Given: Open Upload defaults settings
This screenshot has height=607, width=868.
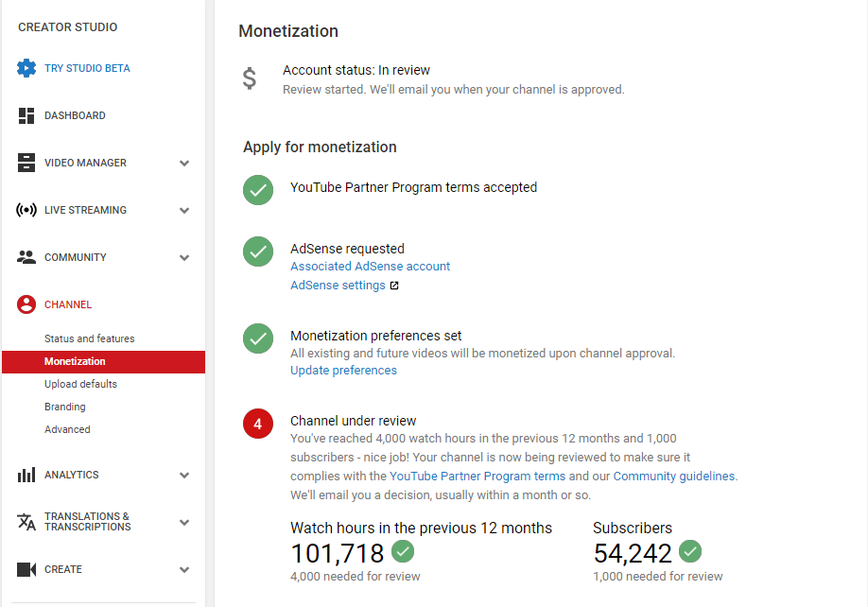Looking at the screenshot, I should [80, 384].
